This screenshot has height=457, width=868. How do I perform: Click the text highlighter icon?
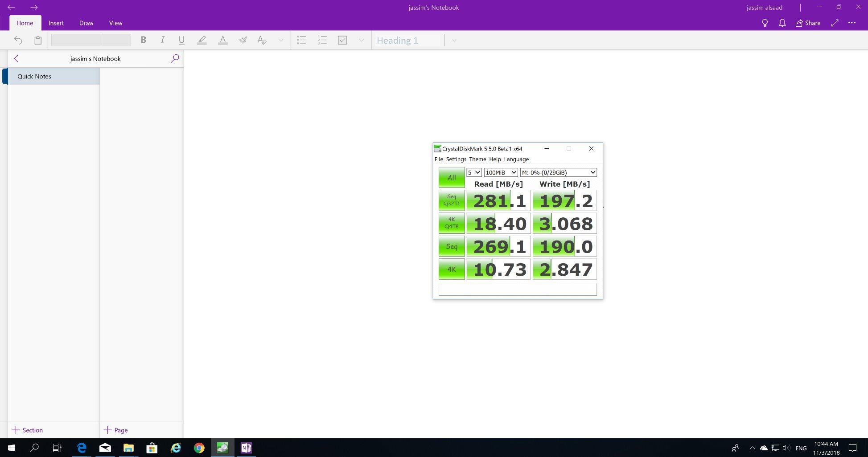point(202,40)
